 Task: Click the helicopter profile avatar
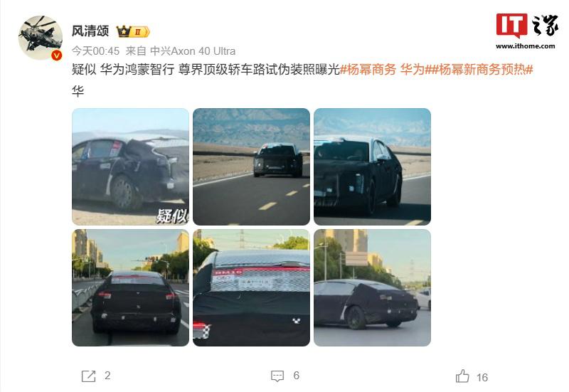[x=41, y=38]
